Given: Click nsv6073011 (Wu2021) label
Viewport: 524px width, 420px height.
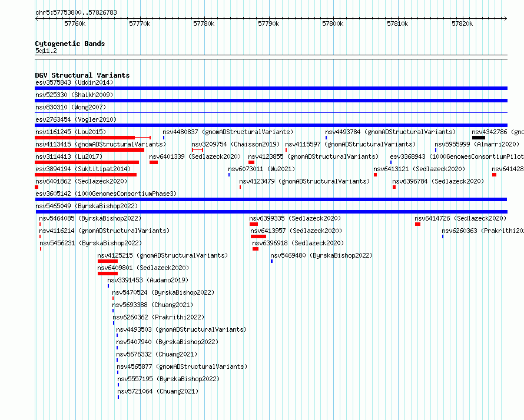Looking at the screenshot, I should click(261, 169).
